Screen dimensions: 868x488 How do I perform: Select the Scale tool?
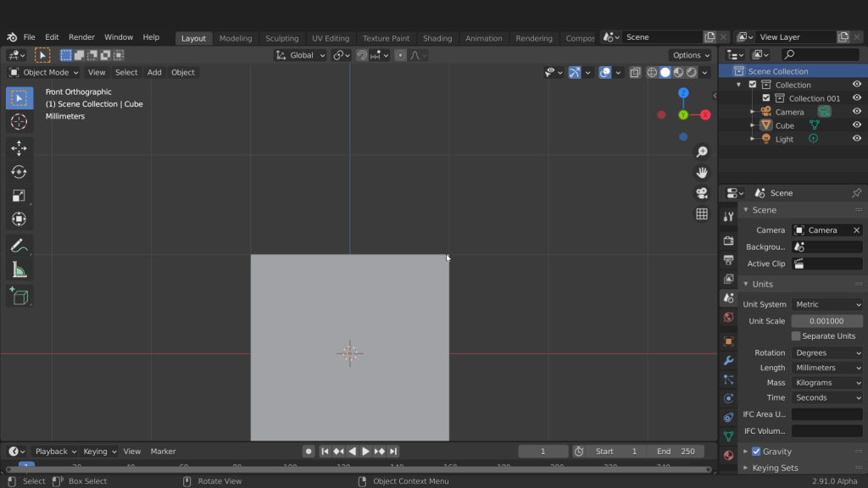coord(19,196)
